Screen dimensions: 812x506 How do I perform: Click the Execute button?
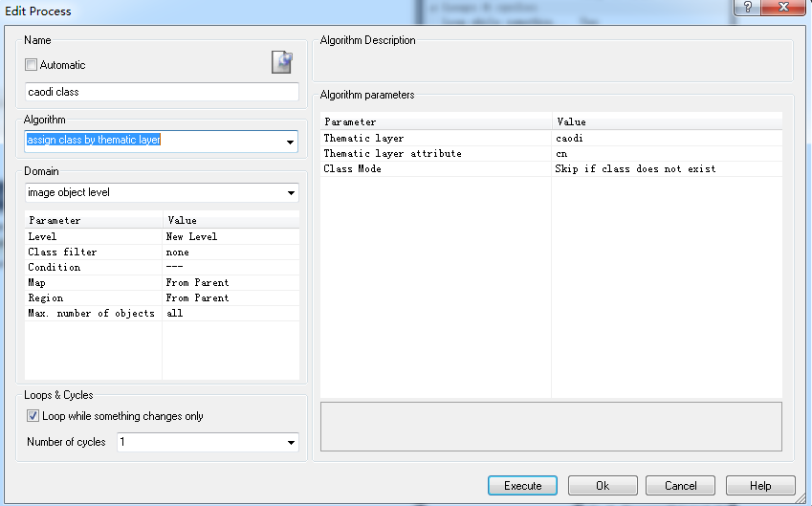pyautogui.click(x=522, y=486)
